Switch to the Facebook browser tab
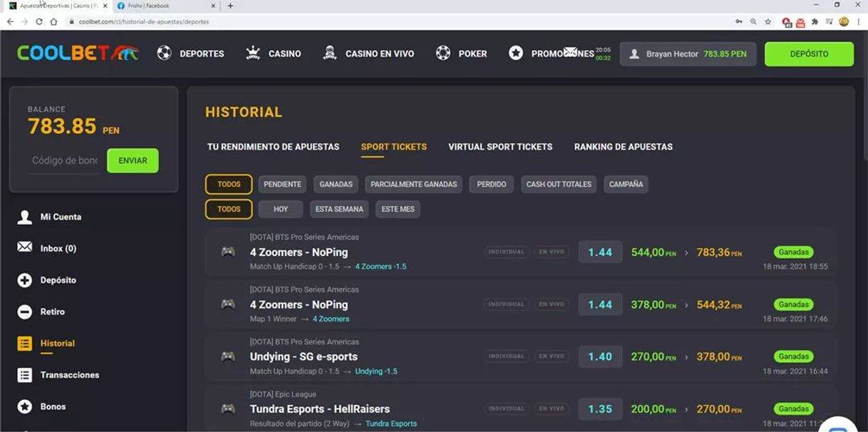Screen dimensions: 868x432 pos(166,6)
